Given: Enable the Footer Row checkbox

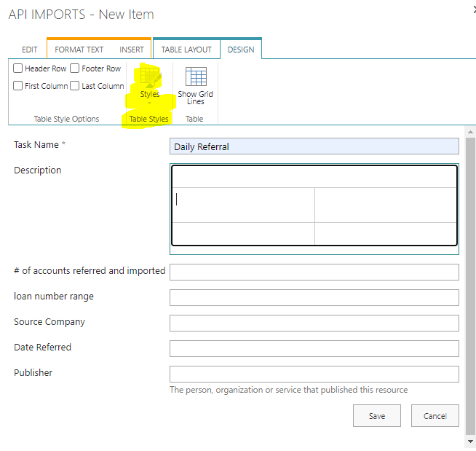Looking at the screenshot, I should click(x=74, y=68).
